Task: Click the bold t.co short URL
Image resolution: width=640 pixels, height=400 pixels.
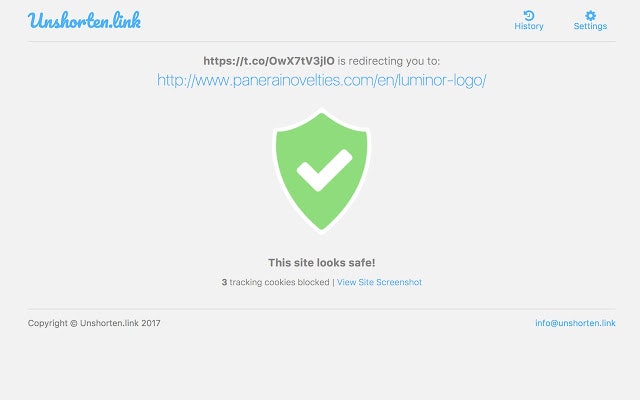Action: 269,61
